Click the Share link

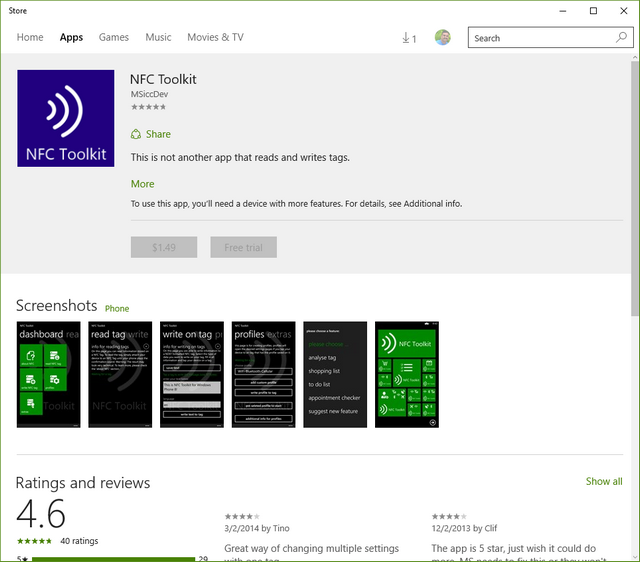(x=158, y=134)
